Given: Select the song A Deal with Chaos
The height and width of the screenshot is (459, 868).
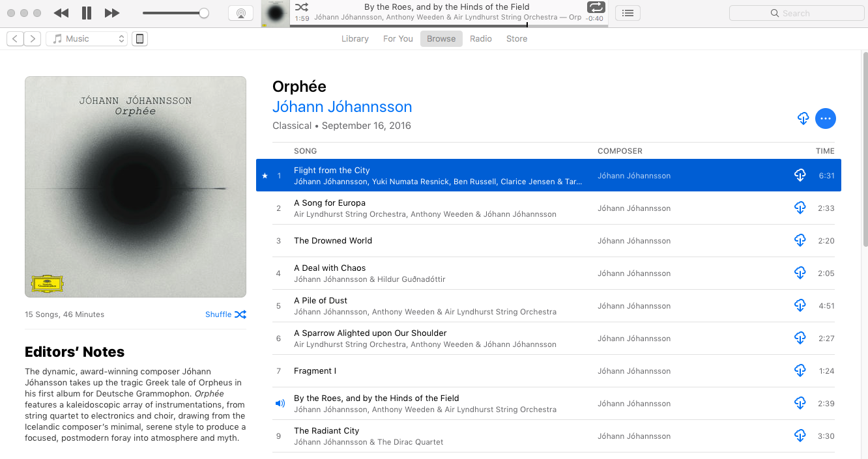Looking at the screenshot, I should click(x=330, y=268).
